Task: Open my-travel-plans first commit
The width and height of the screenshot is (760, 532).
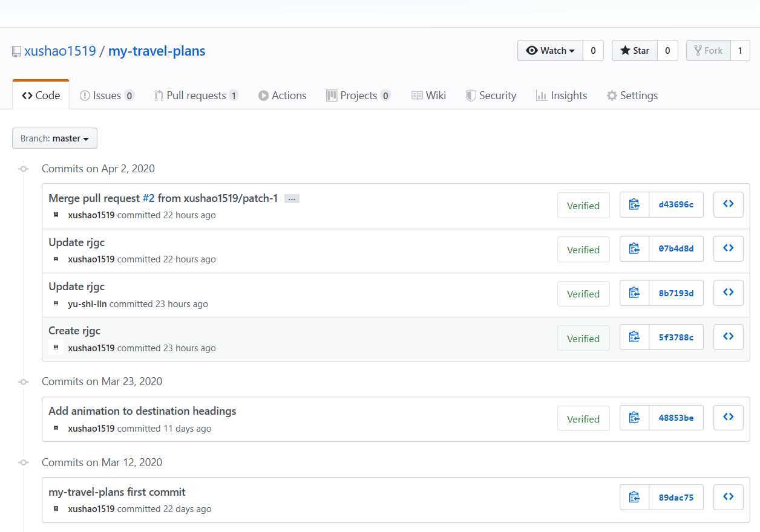Action: [117, 492]
